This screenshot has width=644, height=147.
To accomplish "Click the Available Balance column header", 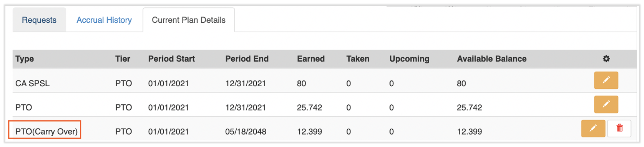I will click(x=492, y=59).
